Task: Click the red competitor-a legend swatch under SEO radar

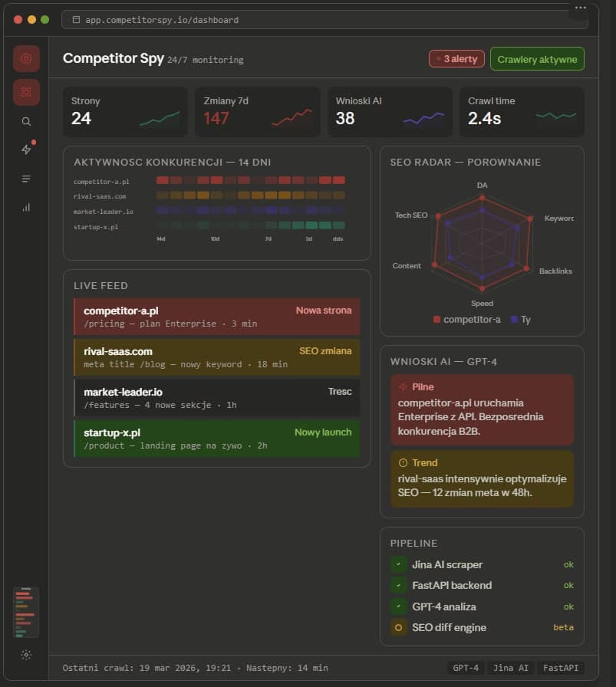Action: pyautogui.click(x=438, y=319)
